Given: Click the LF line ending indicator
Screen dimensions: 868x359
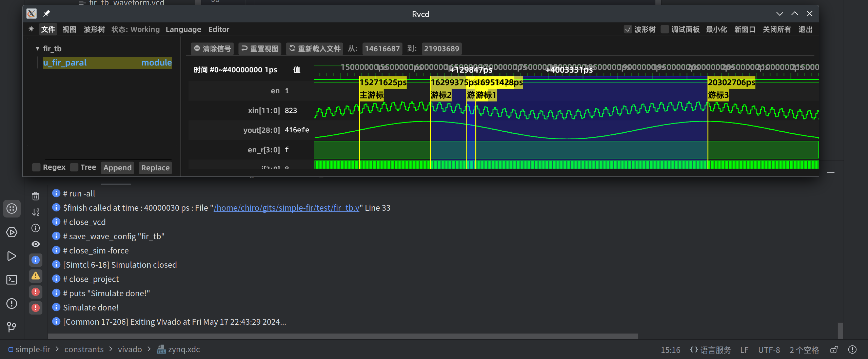Looking at the screenshot, I should coord(744,350).
